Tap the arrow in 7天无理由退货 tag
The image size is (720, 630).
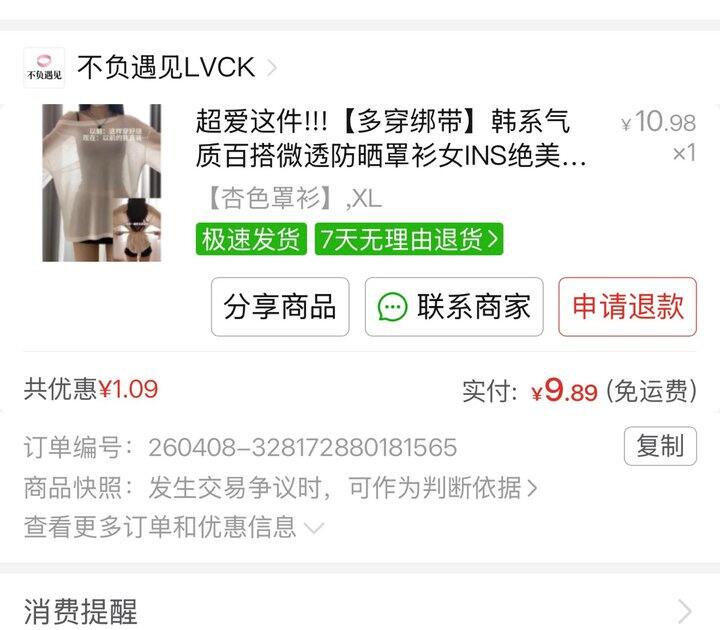493,239
